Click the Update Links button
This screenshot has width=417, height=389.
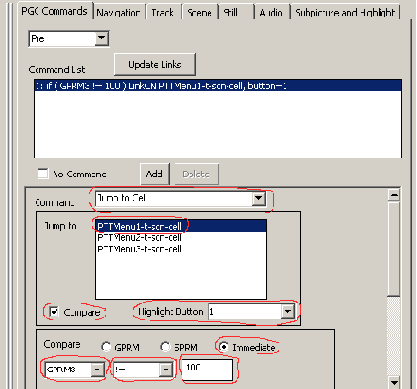pos(155,64)
